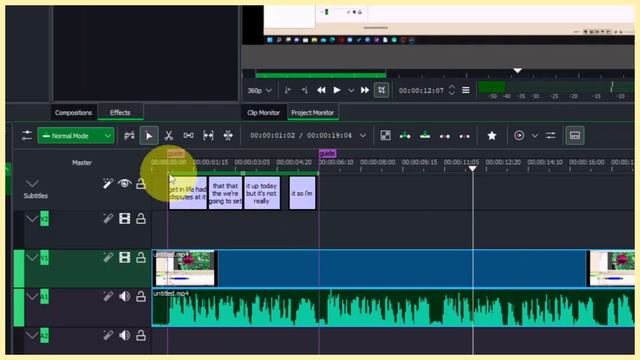Viewport: 640px width, 360px height.
Task: Click monitor ruler playhead triangle
Action: tap(517, 71)
